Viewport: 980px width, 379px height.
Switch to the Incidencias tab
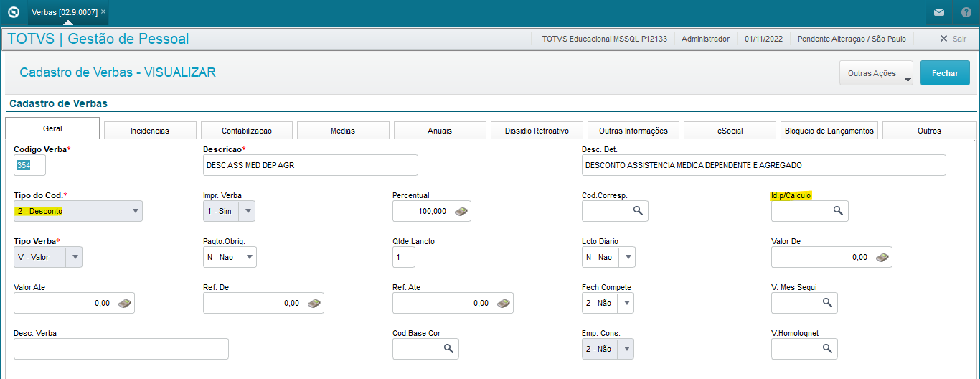150,131
